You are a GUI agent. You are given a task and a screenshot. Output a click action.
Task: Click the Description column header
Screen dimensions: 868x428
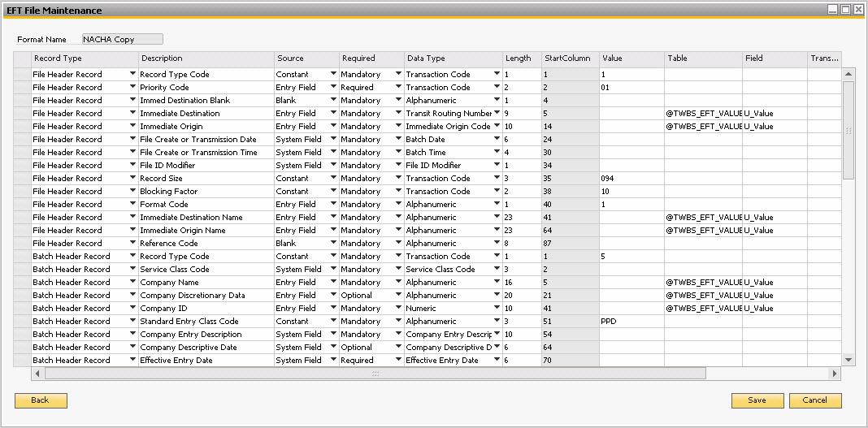(206, 58)
